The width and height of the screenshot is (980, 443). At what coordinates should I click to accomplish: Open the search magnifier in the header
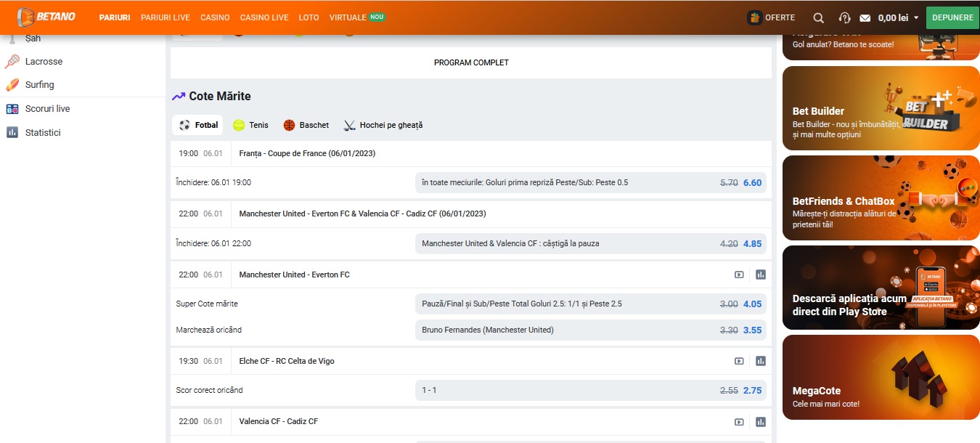pos(819,17)
